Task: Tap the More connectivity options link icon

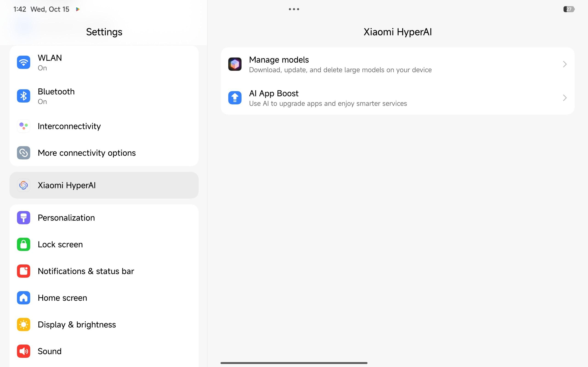Action: pos(24,153)
